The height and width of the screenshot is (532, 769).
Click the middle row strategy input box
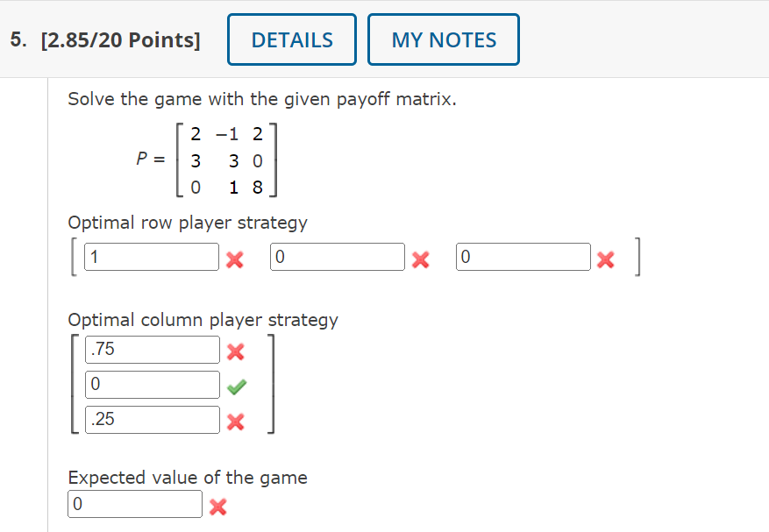(337, 256)
